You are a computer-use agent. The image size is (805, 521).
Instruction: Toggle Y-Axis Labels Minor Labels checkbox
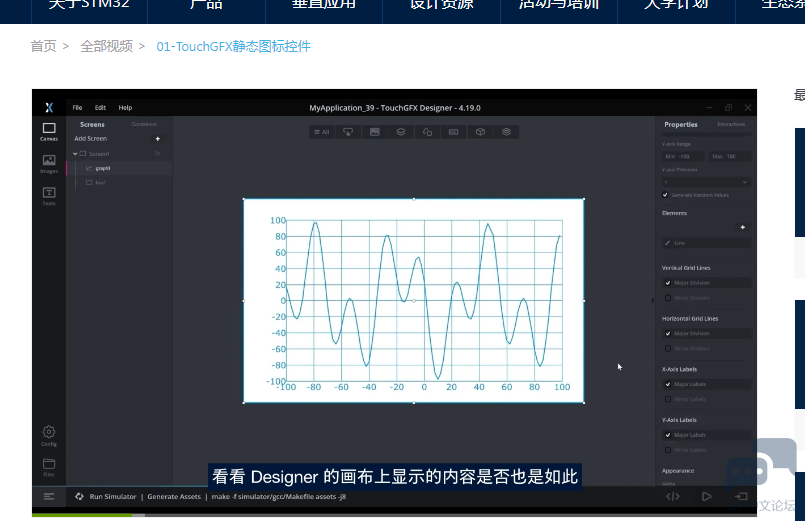pyautogui.click(x=668, y=450)
